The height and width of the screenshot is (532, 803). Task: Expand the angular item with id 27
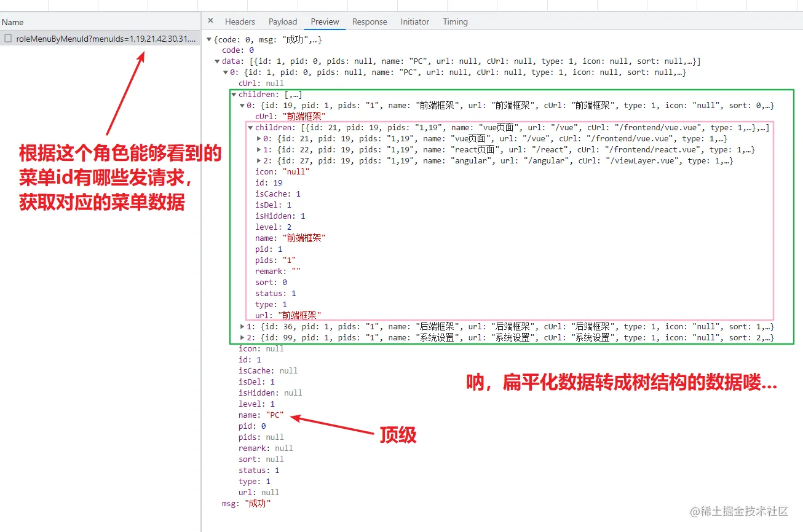(258, 161)
